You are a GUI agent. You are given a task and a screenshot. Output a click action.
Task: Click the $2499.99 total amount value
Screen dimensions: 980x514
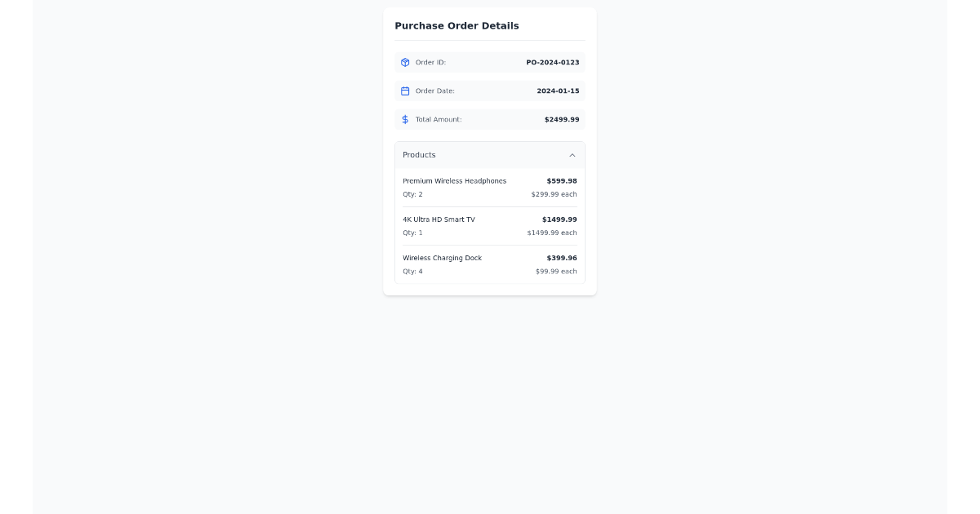[562, 119]
